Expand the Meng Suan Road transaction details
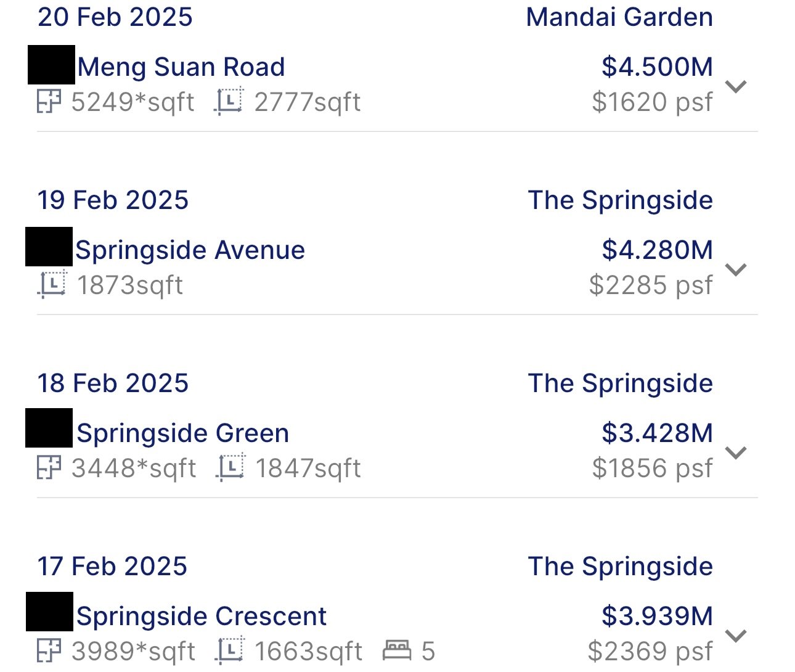 tap(736, 86)
